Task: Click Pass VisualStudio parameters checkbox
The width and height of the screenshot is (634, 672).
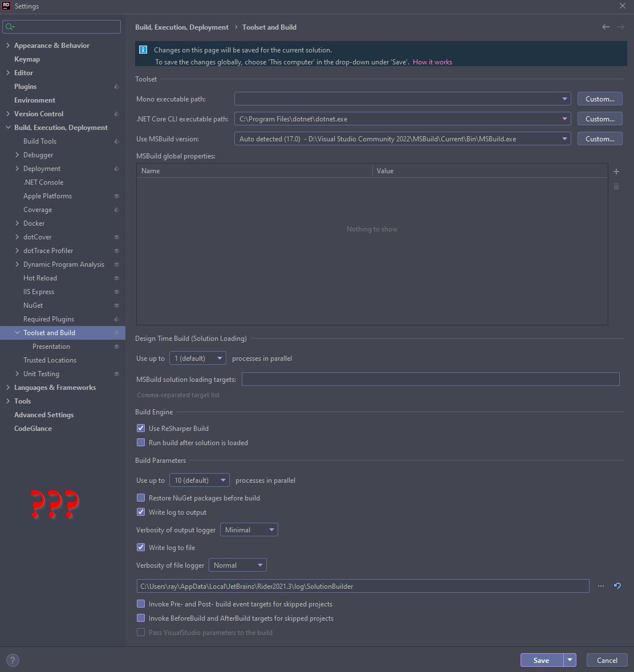Action: (x=141, y=632)
